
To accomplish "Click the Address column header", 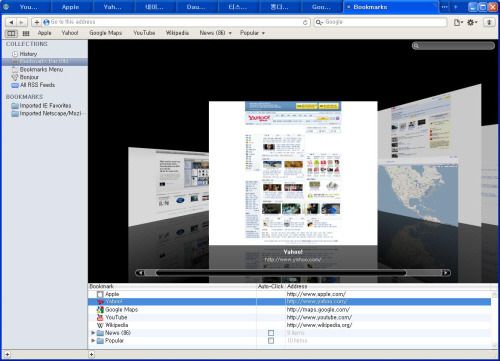I will point(388,286).
